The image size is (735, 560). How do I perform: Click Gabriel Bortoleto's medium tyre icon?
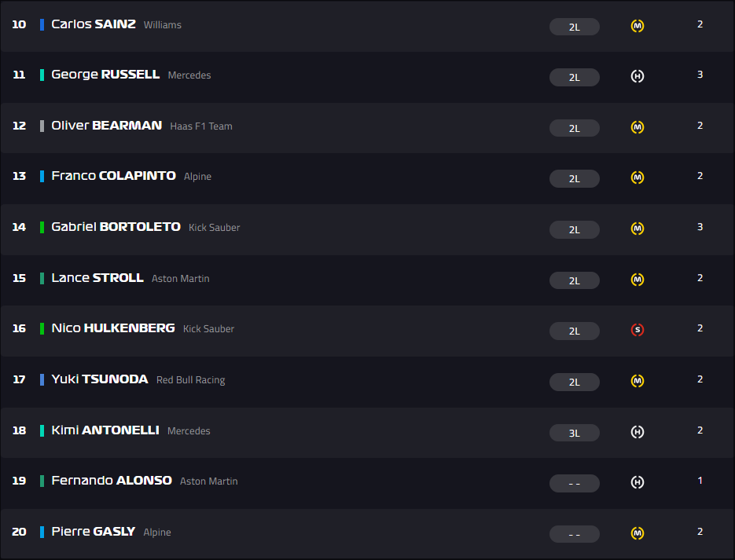(638, 229)
